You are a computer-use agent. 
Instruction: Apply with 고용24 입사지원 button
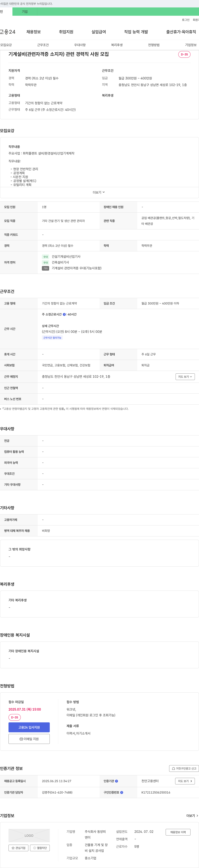tap(29, 727)
